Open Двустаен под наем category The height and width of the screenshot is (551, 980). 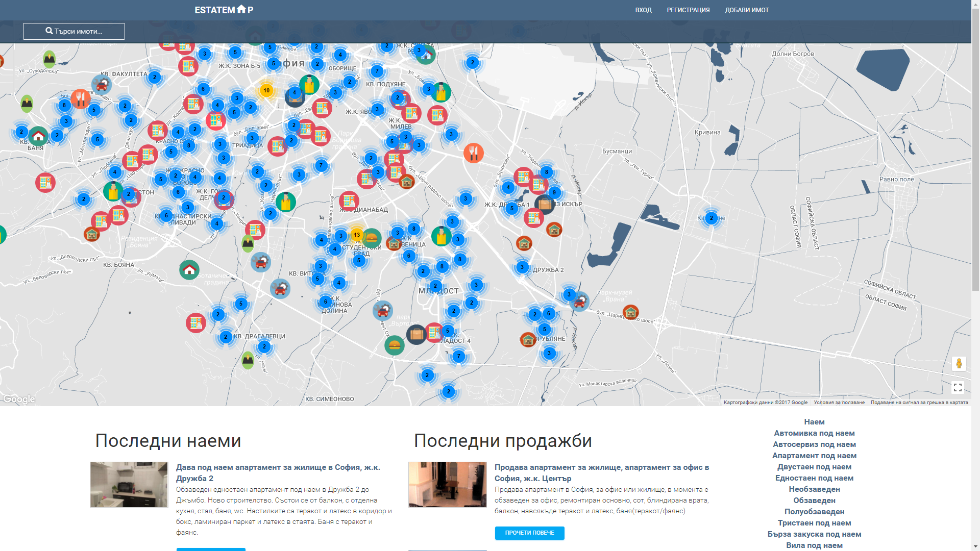pos(814,467)
